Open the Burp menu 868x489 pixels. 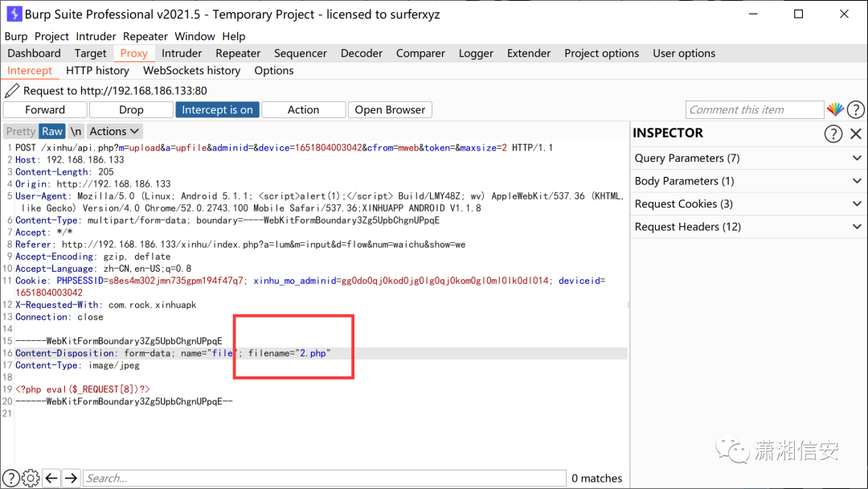coord(16,36)
